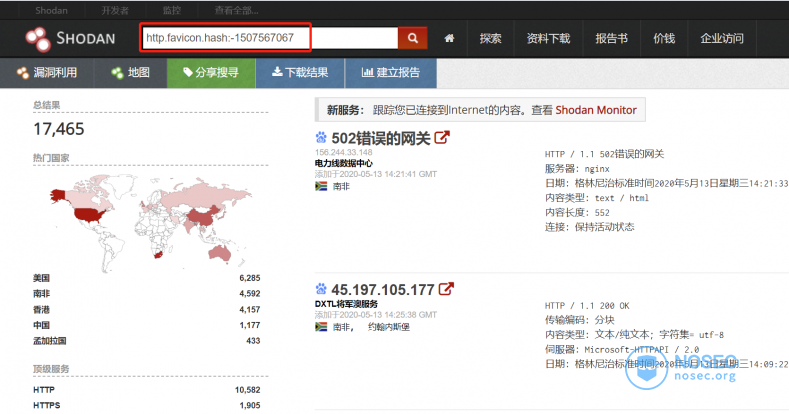This screenshot has width=789, height=414.
Task: Click paw icon beside 502错误的网关
Action: [x=321, y=138]
